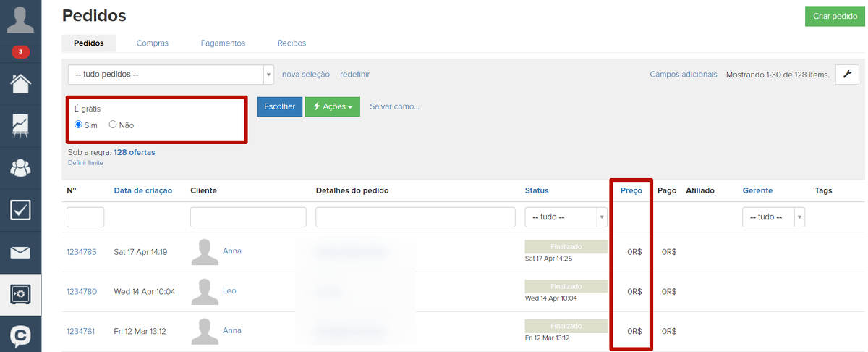This screenshot has width=868, height=352.
Task: Click the Cliente filter input field
Action: pyautogui.click(x=248, y=217)
